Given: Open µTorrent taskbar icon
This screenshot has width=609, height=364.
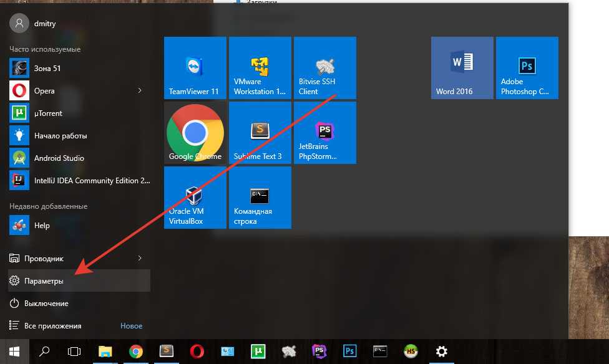Looking at the screenshot, I should coord(258,352).
